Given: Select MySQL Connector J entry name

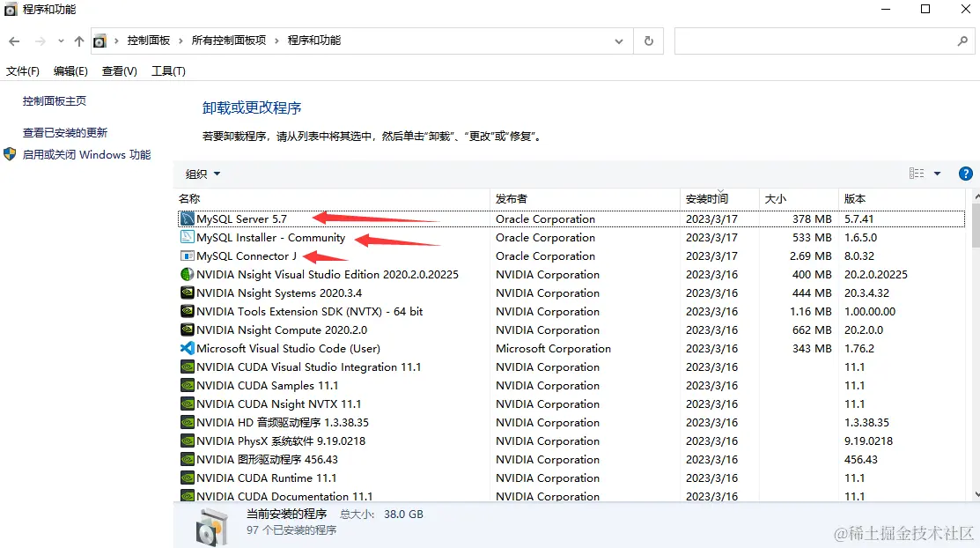Looking at the screenshot, I should click(247, 255).
